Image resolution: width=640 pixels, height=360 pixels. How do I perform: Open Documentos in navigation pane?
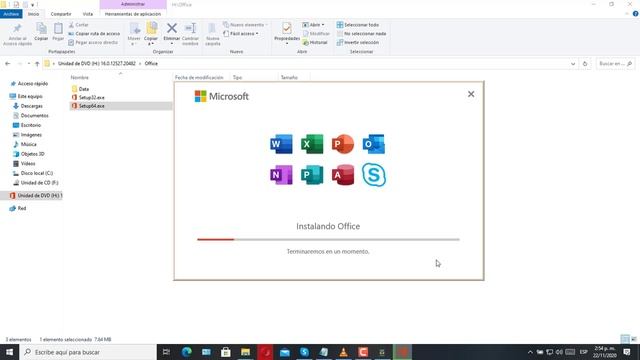click(31, 116)
